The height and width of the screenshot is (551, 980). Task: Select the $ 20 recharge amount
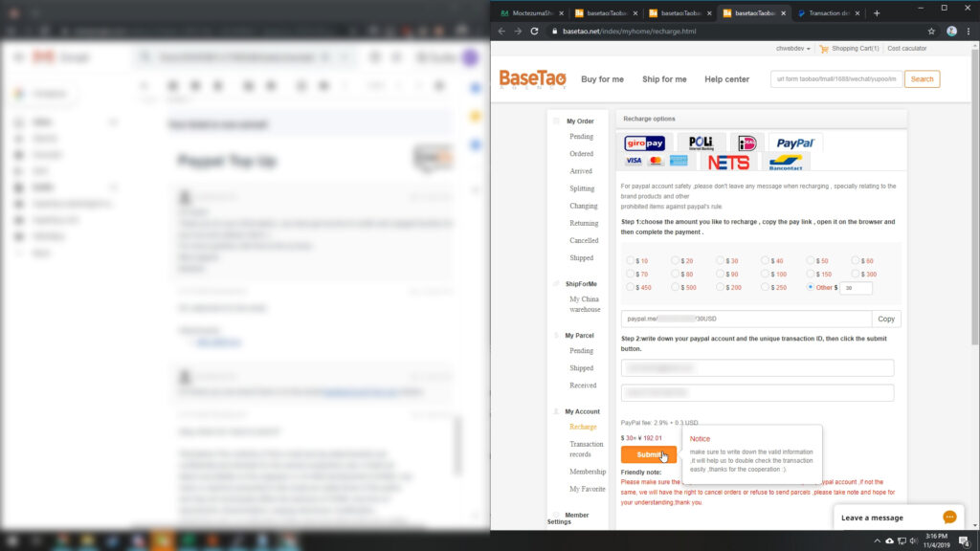point(675,260)
